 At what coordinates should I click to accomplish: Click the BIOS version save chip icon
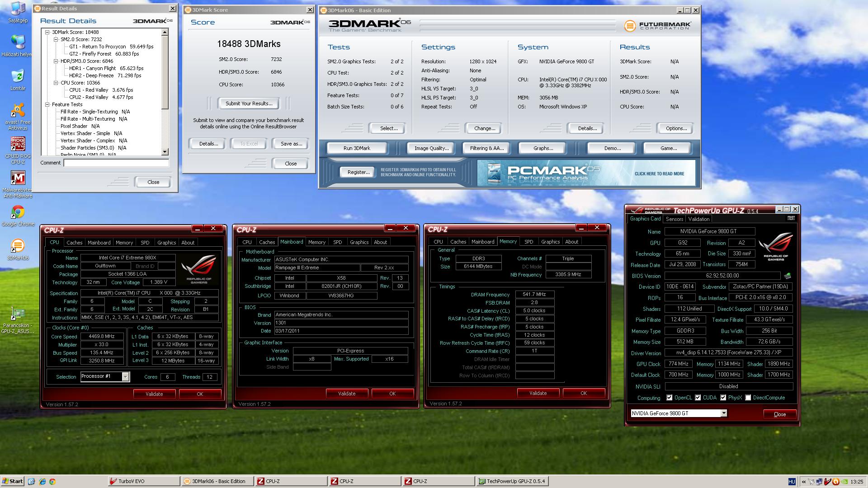click(788, 276)
